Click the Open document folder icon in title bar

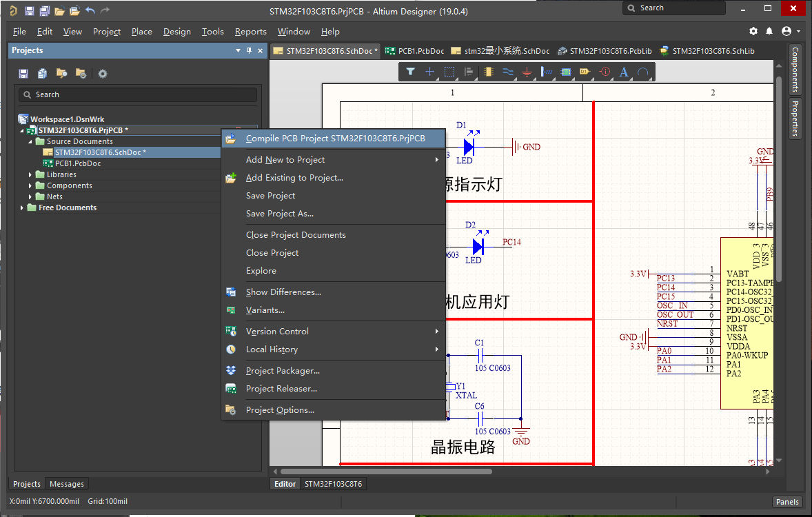(x=59, y=10)
